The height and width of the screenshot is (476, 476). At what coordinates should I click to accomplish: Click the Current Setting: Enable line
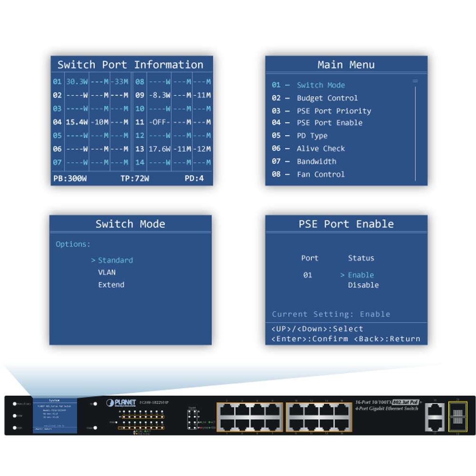331,314
